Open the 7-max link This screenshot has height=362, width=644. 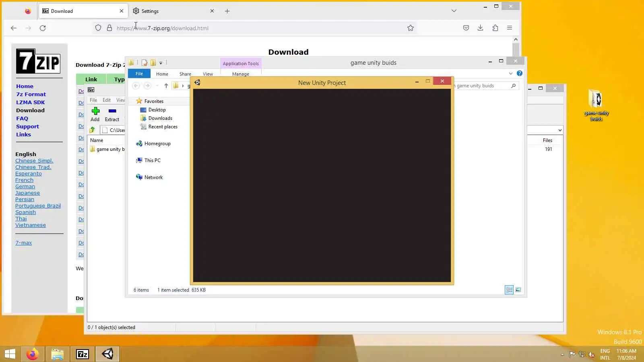23,243
